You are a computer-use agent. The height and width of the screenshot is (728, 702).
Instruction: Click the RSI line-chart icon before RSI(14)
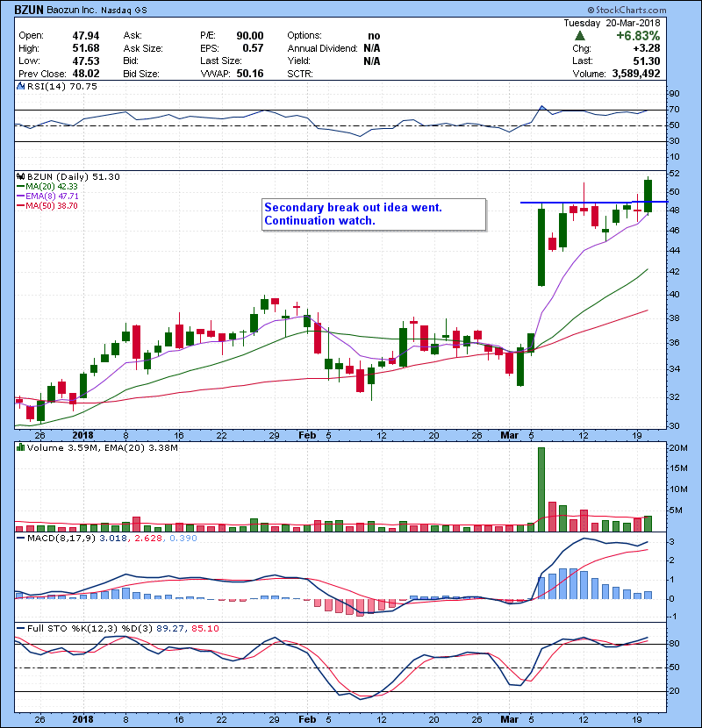tap(20, 86)
